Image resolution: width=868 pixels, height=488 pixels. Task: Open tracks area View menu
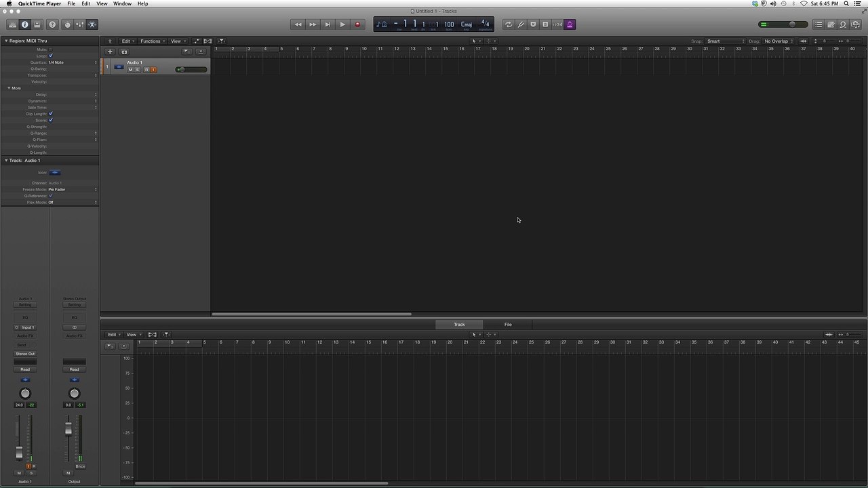coord(177,41)
